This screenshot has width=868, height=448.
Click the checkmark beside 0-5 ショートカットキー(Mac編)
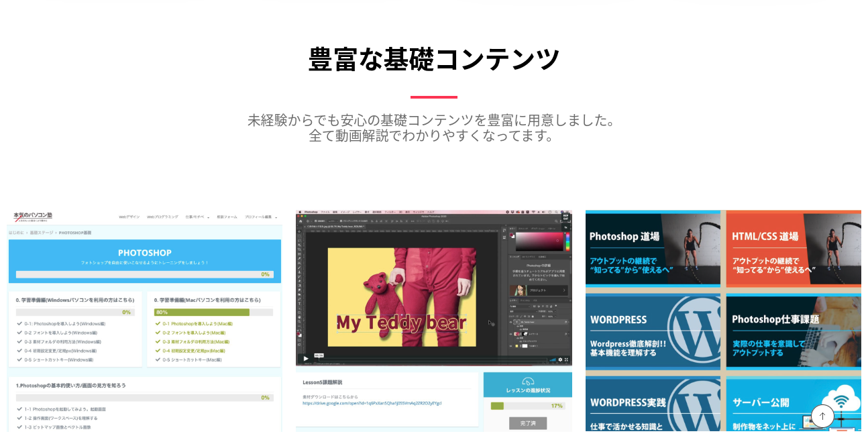158,359
